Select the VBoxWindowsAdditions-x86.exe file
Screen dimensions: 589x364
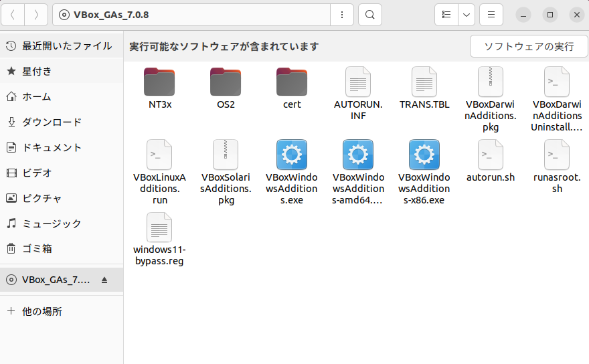424,173
